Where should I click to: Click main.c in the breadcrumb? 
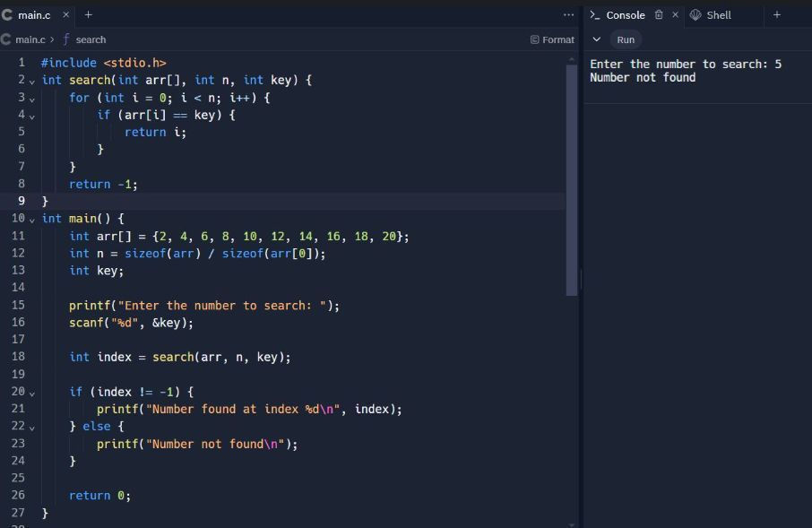[30, 40]
